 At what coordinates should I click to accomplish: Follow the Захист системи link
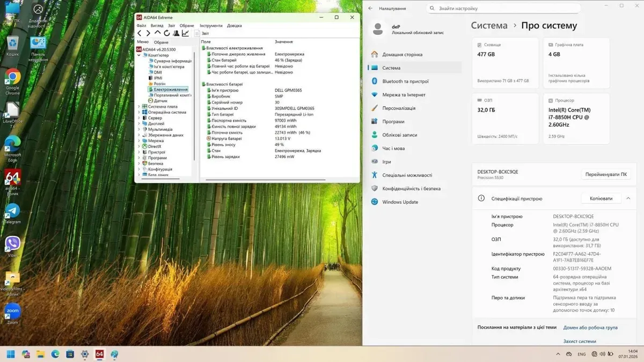point(580,341)
